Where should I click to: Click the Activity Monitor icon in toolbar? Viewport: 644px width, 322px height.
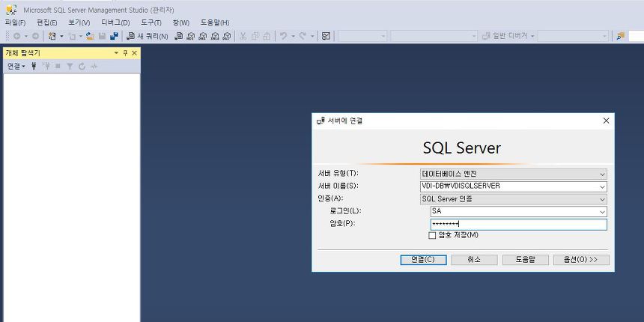tap(326, 36)
